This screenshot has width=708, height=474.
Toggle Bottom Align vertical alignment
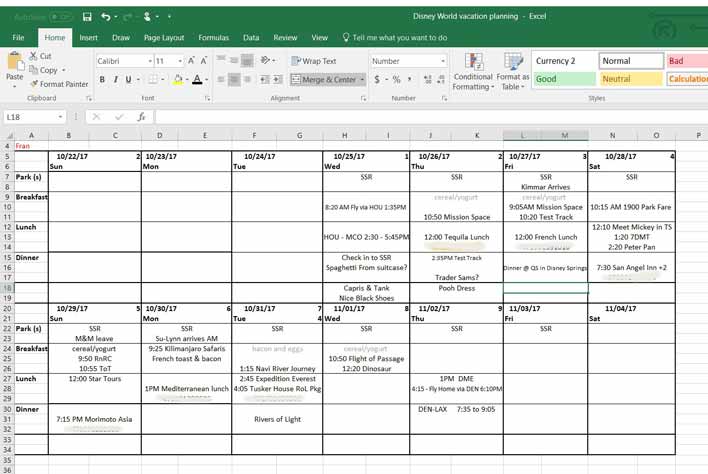click(x=247, y=60)
